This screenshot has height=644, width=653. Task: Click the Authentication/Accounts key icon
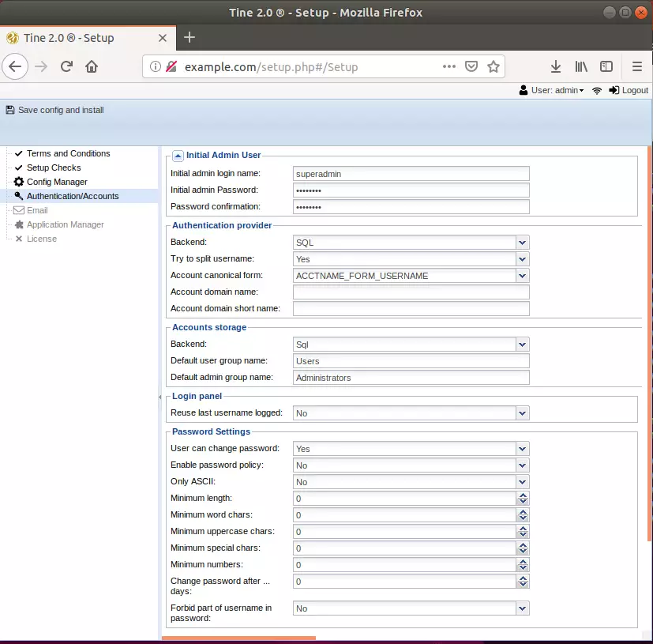[x=19, y=196]
